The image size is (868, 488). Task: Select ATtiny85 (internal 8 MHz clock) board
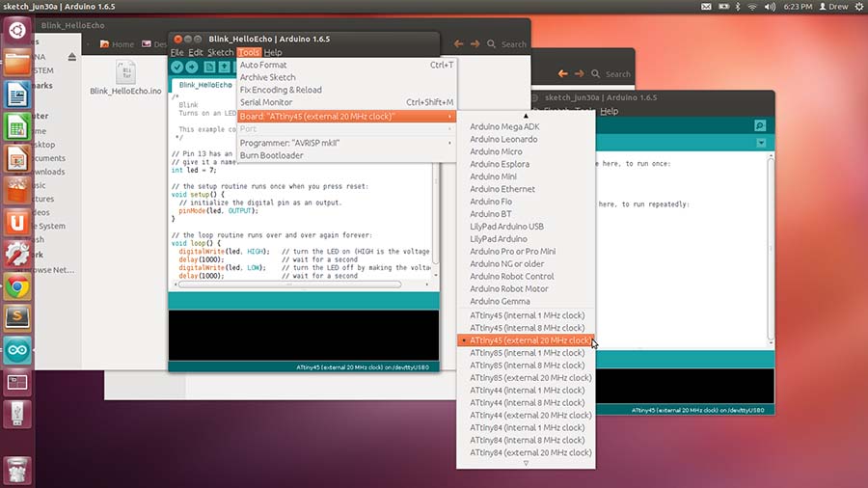pos(526,366)
